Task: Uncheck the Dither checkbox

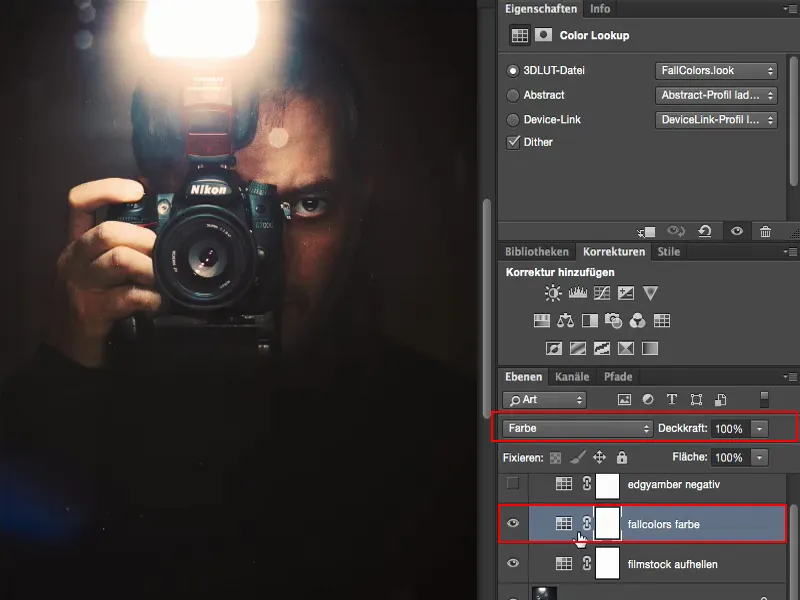Action: tap(513, 142)
